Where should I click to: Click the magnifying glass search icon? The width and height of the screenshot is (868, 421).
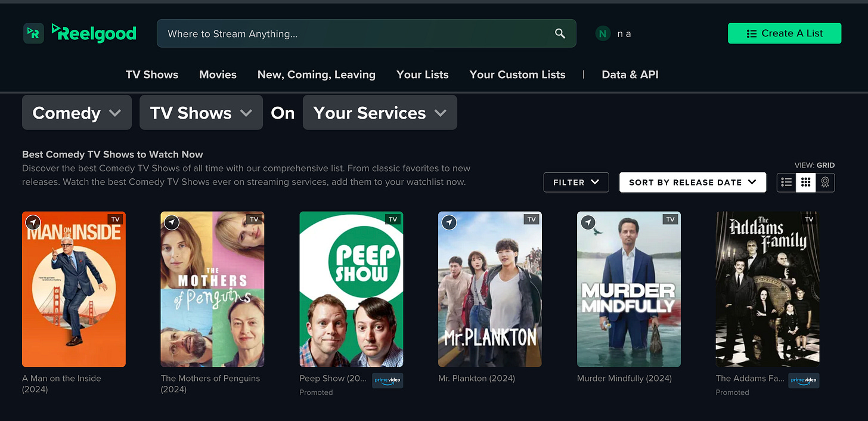[560, 33]
